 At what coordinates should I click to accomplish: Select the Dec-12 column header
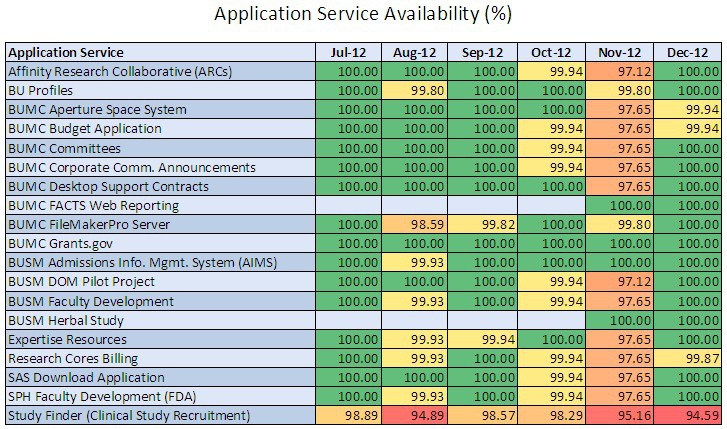click(x=688, y=52)
